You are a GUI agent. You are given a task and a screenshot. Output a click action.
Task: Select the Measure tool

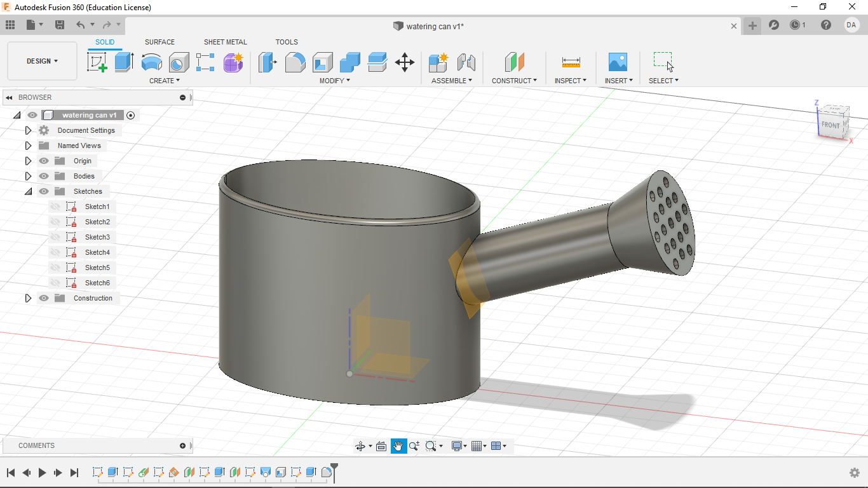pos(571,62)
